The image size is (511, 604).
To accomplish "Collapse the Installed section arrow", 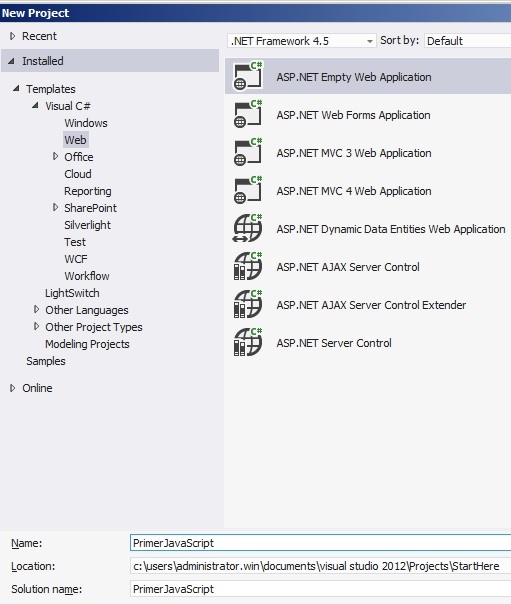I will pyautogui.click(x=12, y=61).
